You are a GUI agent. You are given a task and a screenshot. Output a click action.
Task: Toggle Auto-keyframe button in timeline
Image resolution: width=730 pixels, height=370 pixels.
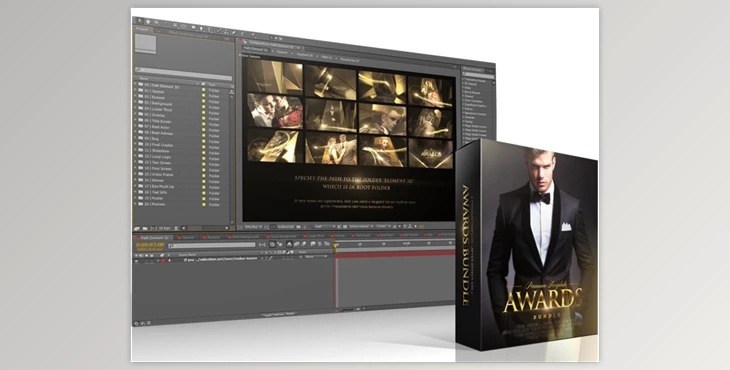320,244
